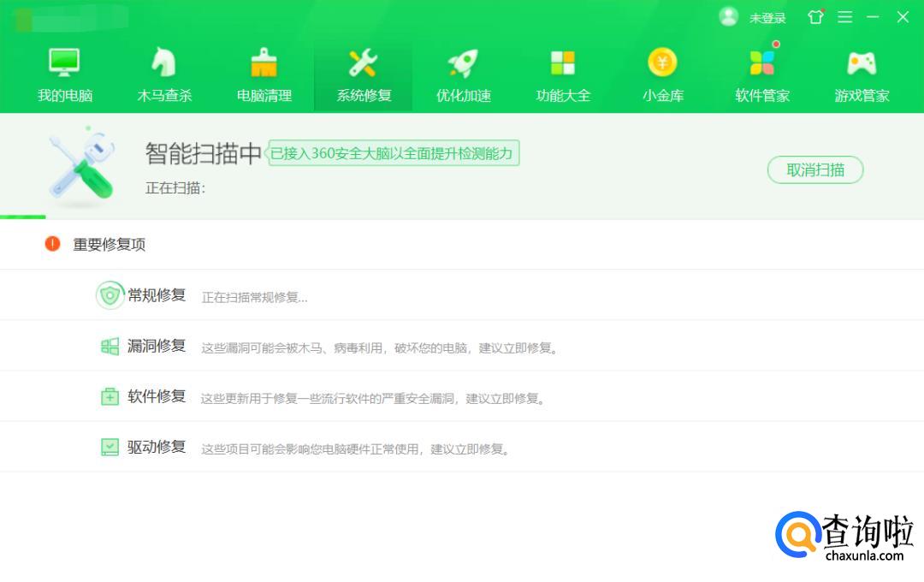
Task: Open the 优化加速 rocket icon
Action: [463, 62]
